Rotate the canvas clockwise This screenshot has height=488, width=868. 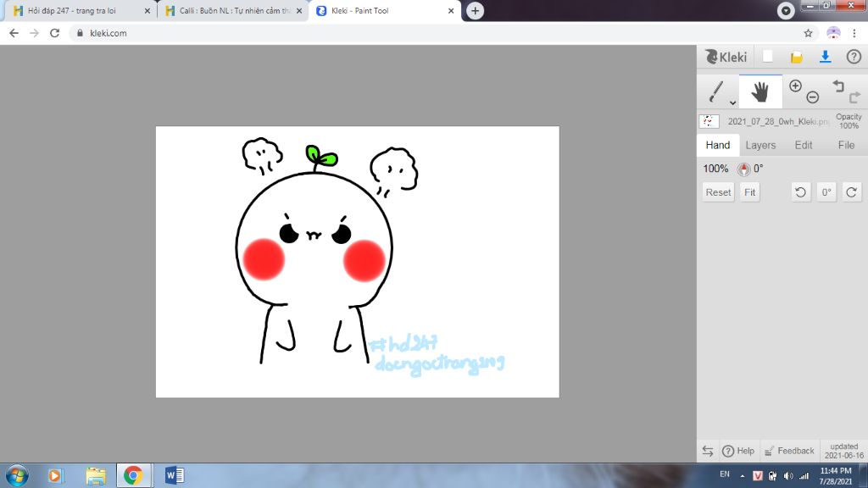coord(851,192)
